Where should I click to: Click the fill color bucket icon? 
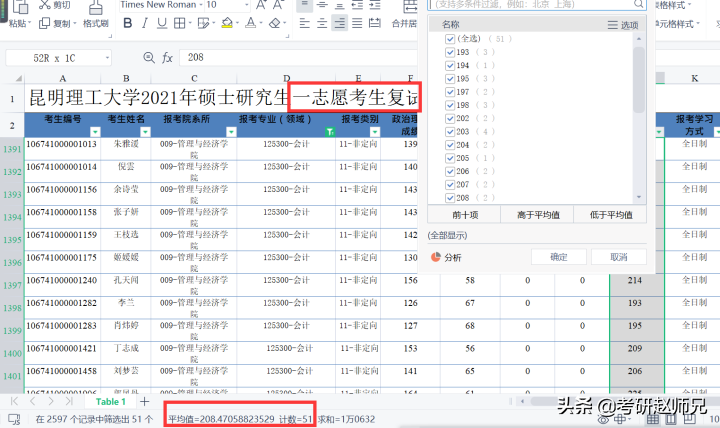pos(227,23)
